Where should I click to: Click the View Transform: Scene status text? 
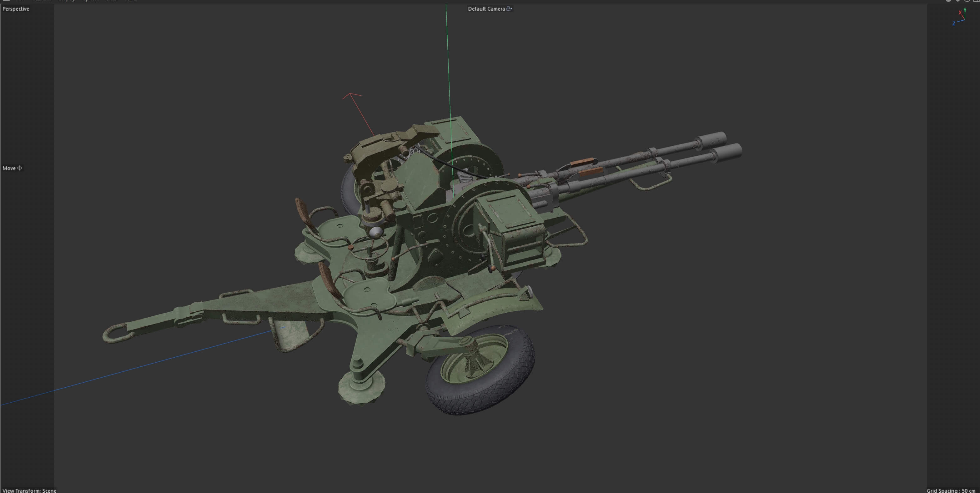(29, 490)
